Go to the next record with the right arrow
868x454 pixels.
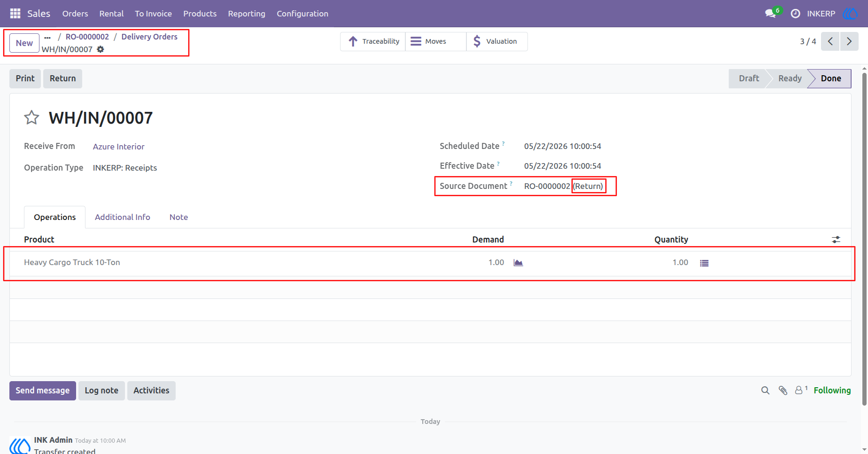pyautogui.click(x=849, y=41)
